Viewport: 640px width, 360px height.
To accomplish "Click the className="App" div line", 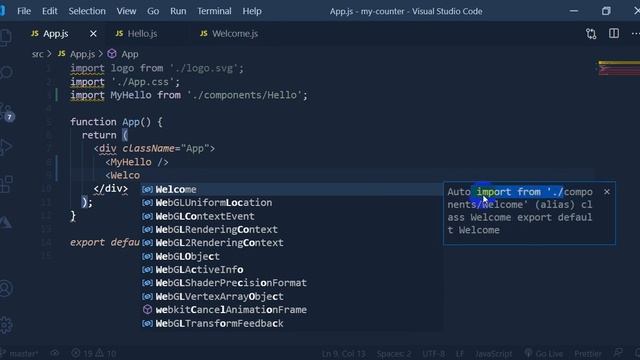I will click(154, 149).
